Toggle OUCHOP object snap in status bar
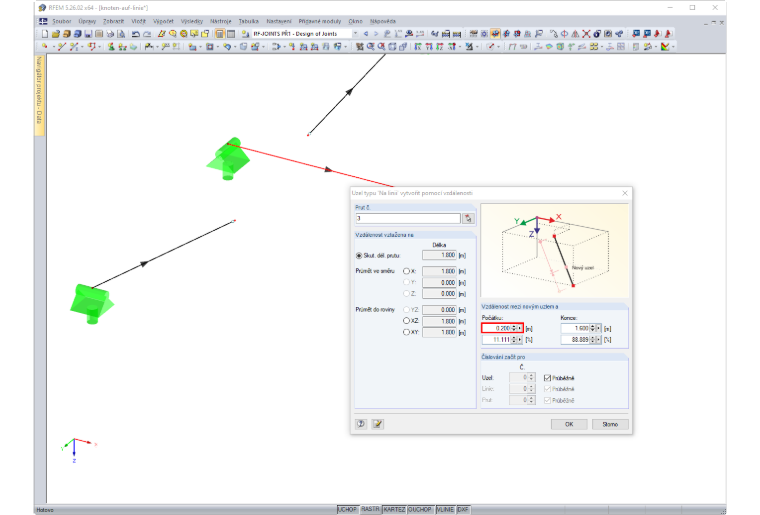The width and height of the screenshot is (760, 515). pos(420,510)
